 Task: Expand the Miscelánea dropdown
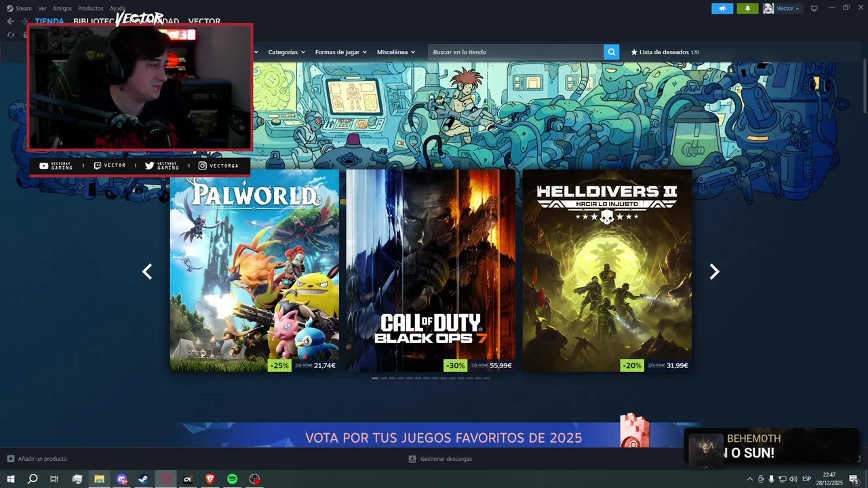[396, 52]
